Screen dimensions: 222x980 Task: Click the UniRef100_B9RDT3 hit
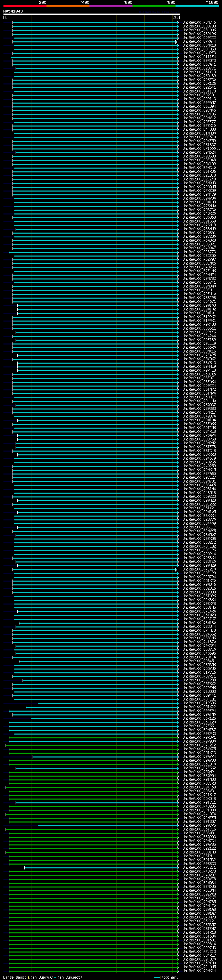tap(199, 61)
